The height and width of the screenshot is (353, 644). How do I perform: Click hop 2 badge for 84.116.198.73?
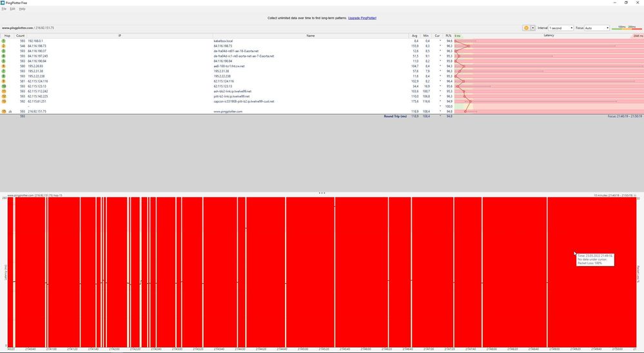[4, 46]
